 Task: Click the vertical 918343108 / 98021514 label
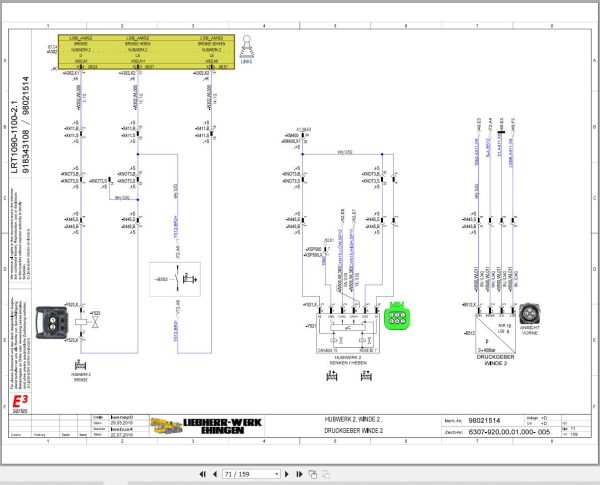pos(25,125)
